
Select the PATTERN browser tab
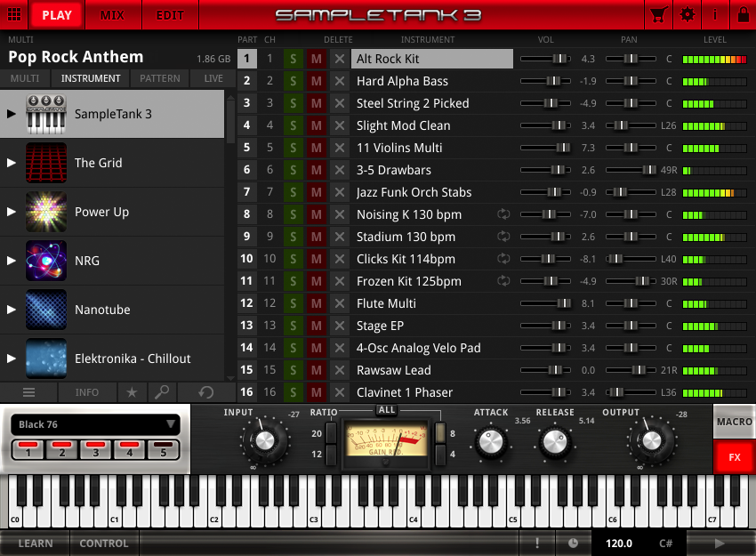pyautogui.click(x=160, y=78)
